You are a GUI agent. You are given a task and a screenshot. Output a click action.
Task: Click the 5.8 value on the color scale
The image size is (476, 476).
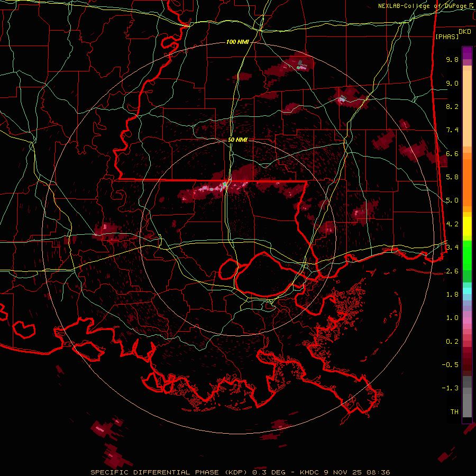(x=452, y=177)
